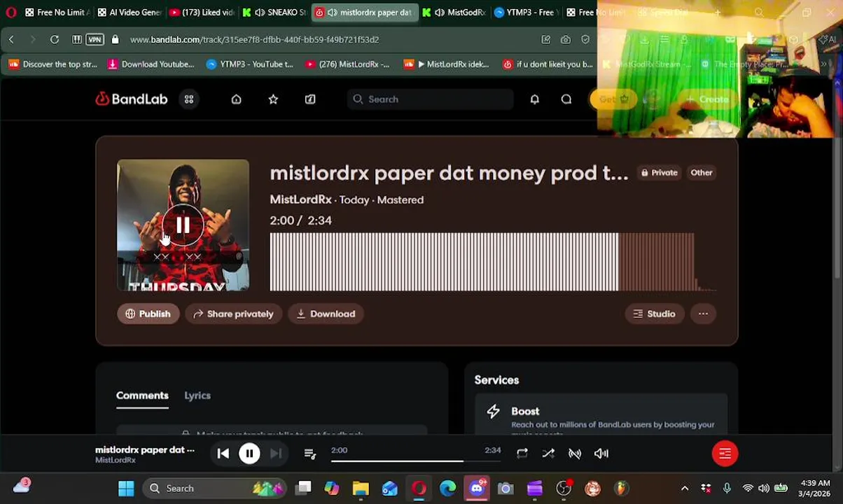The height and width of the screenshot is (504, 843).
Task: Open Discord from taskbar
Action: 477,488
